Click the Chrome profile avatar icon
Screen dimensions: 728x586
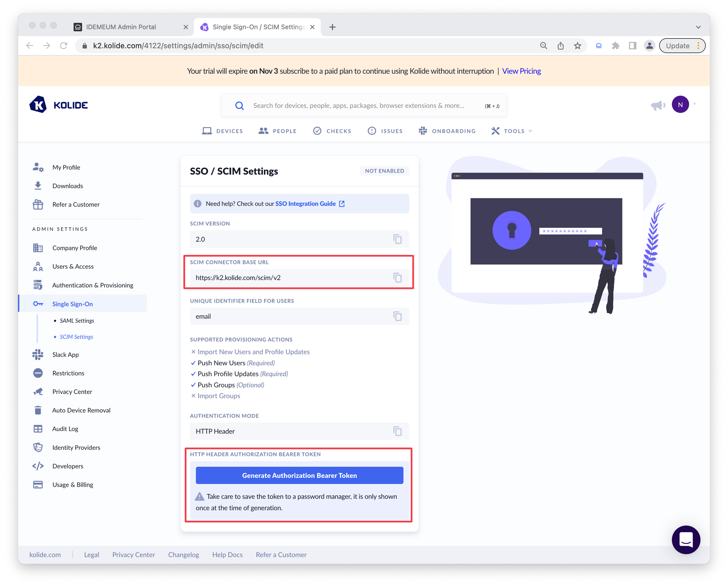click(x=649, y=46)
